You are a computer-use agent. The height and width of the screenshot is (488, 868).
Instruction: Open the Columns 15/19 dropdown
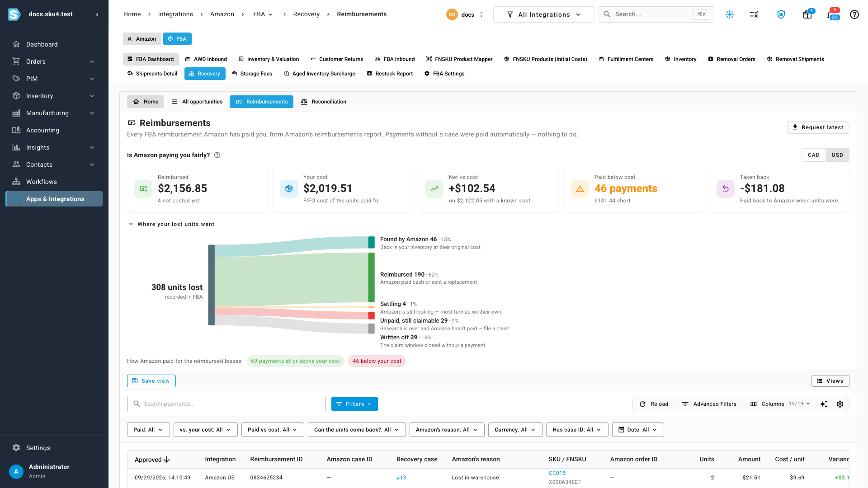coord(780,404)
